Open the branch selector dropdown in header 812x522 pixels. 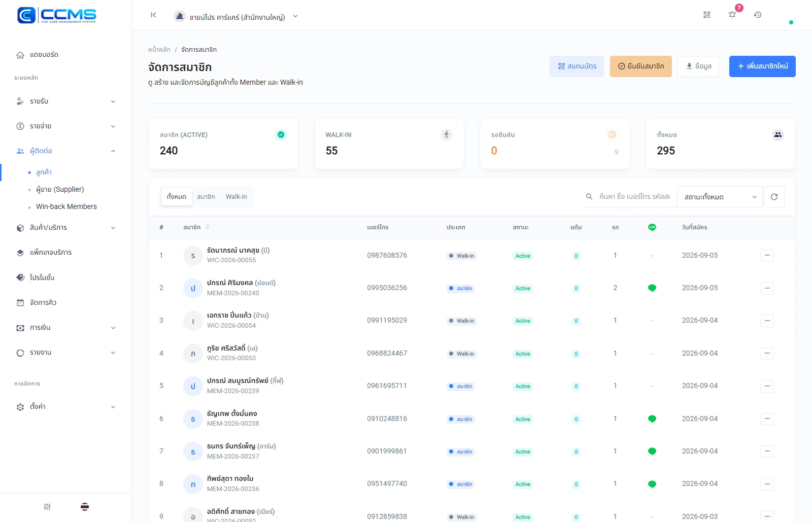236,16
